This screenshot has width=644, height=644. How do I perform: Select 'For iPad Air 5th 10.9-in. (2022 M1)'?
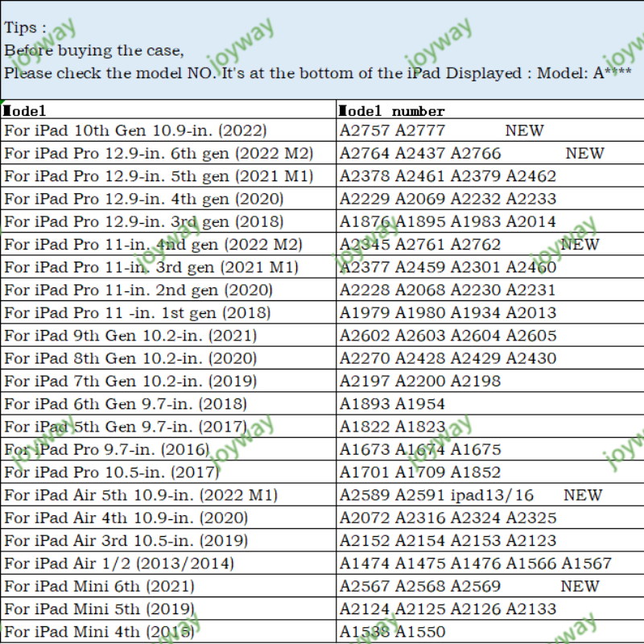168,495
